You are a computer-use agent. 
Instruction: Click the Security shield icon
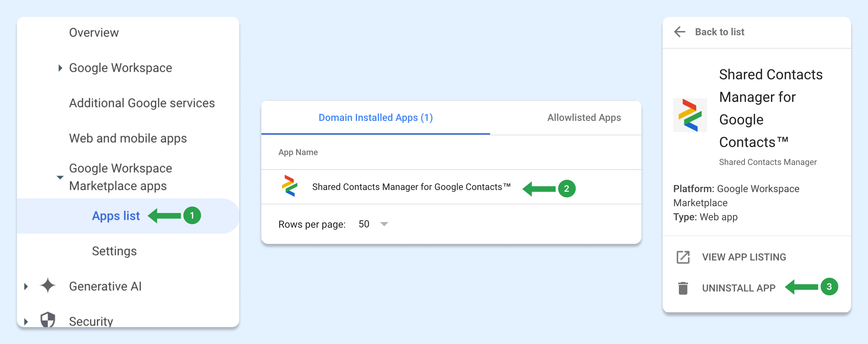coord(48,320)
